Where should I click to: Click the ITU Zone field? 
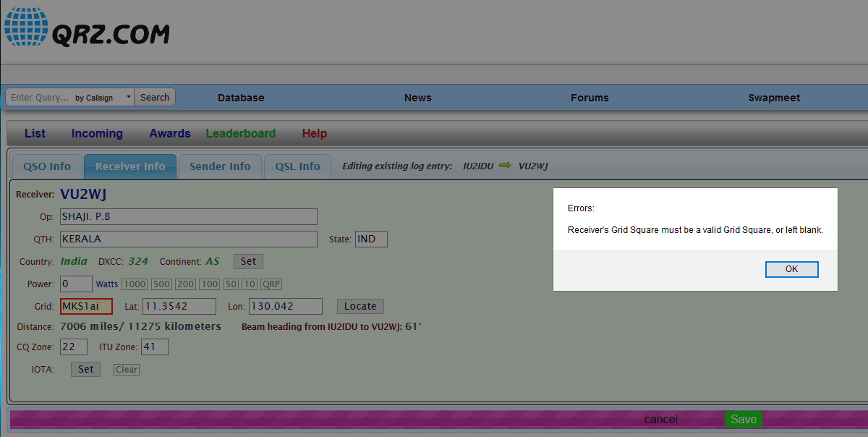tap(155, 347)
